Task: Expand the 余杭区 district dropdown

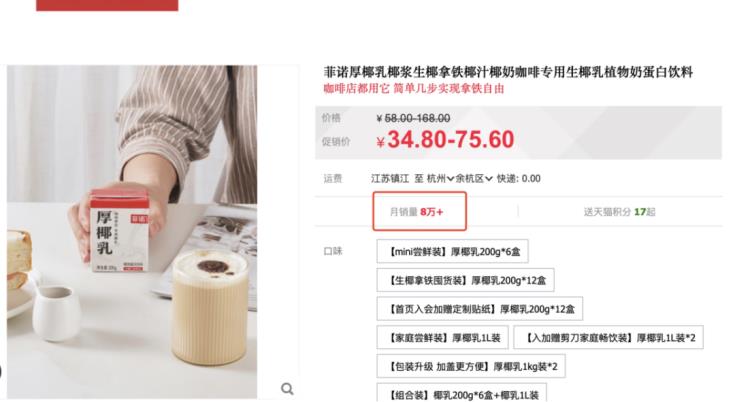Action: 474,179
